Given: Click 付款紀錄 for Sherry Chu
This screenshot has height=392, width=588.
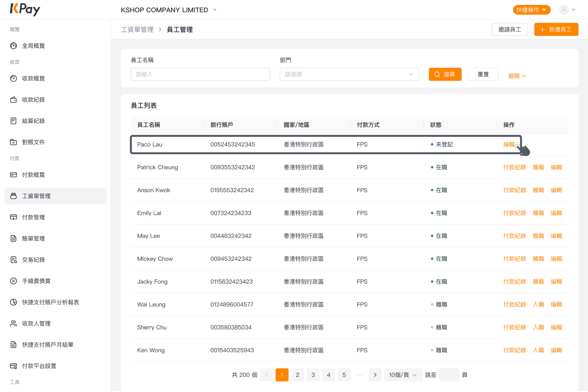Looking at the screenshot, I should pos(514,328).
